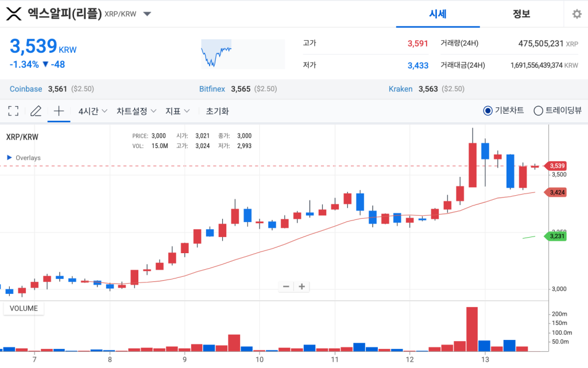This screenshot has width=588, height=368.
Task: Open the Bitfinex price link
Action: [x=212, y=89]
